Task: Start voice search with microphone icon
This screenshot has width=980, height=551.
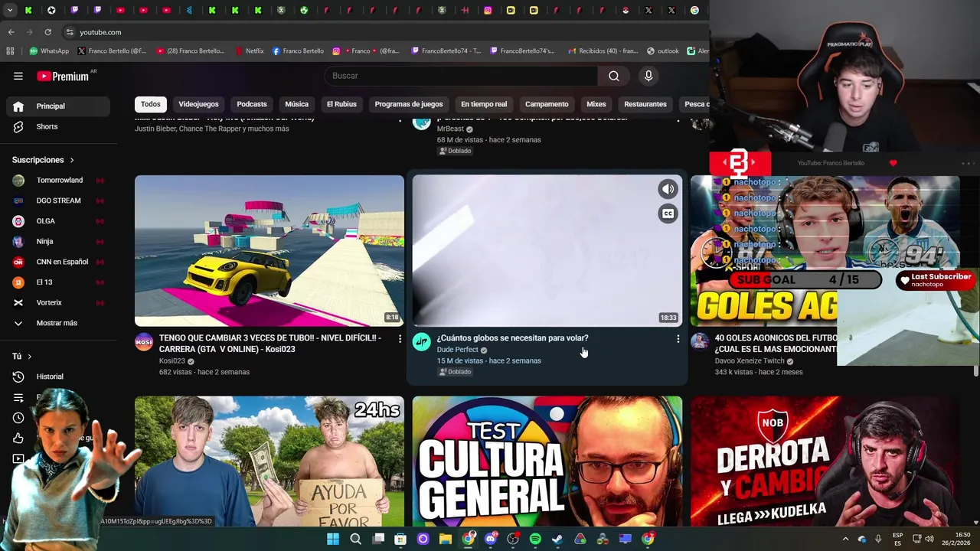Action: pos(648,76)
